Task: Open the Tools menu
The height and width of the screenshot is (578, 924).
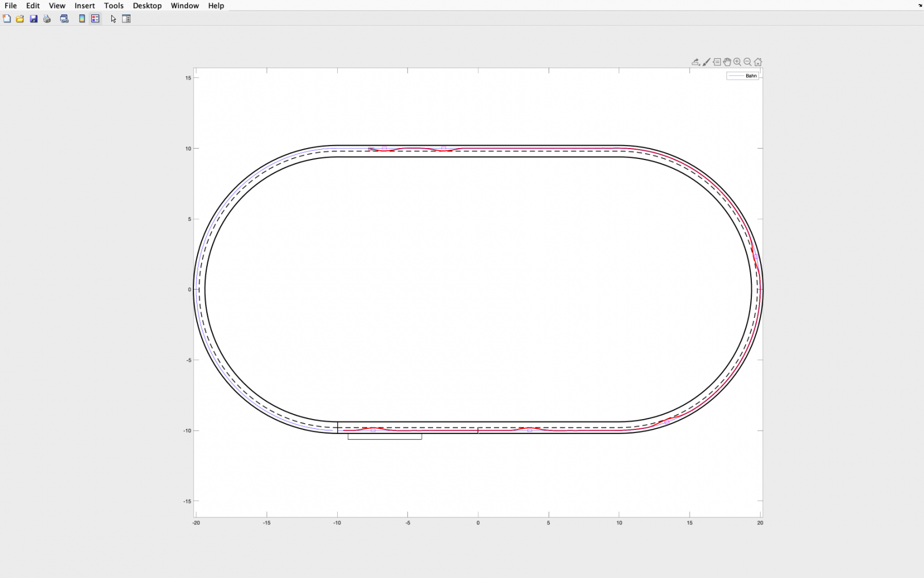Action: tap(114, 6)
